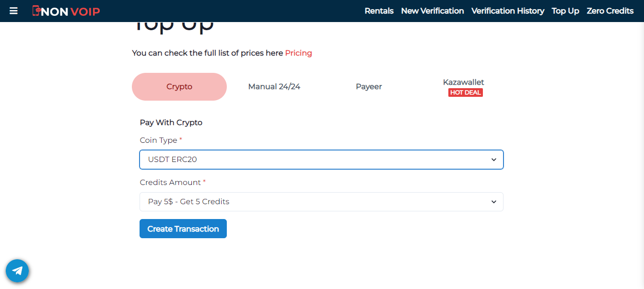The height and width of the screenshot is (289, 644).
Task: Change coin from USDT ERC20
Action: tap(321, 160)
